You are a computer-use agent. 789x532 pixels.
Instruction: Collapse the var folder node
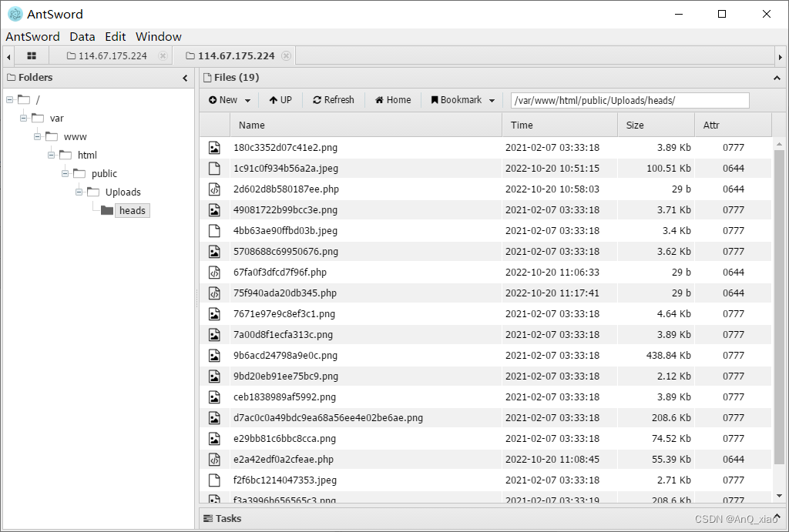coord(24,118)
